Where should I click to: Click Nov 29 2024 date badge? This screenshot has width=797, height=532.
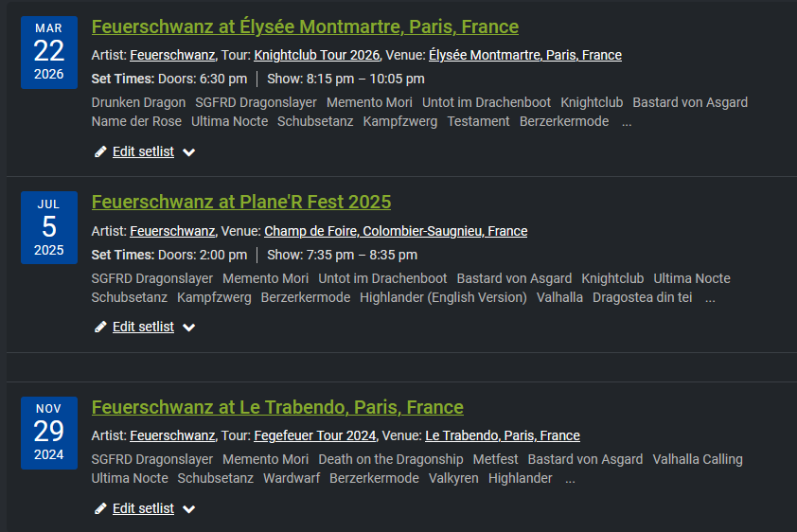click(x=49, y=432)
